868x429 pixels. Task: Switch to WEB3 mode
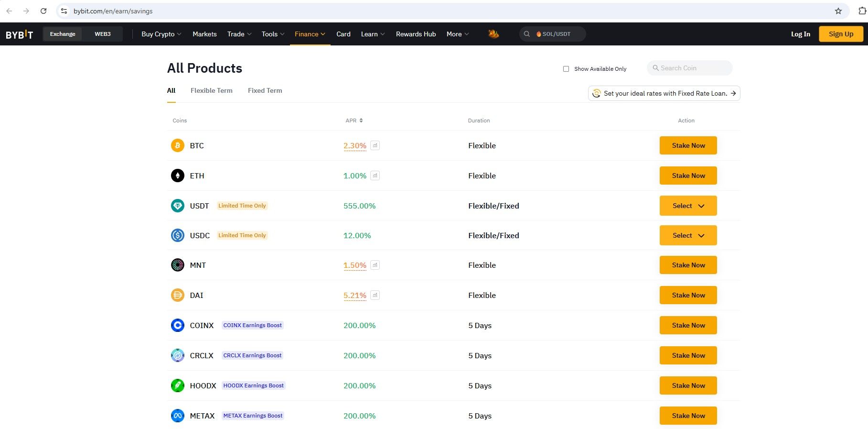coord(103,34)
